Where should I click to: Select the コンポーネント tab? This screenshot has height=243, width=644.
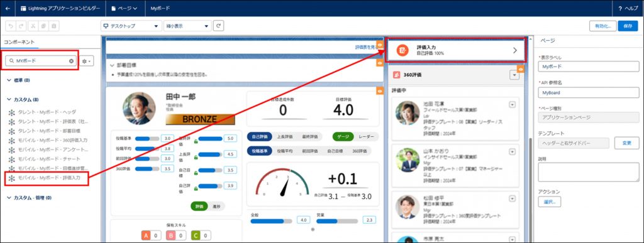[x=19, y=42]
